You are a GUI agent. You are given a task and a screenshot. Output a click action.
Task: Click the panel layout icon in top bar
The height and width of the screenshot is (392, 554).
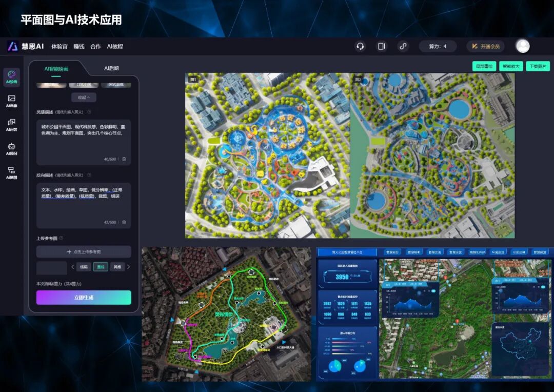pyautogui.click(x=382, y=46)
